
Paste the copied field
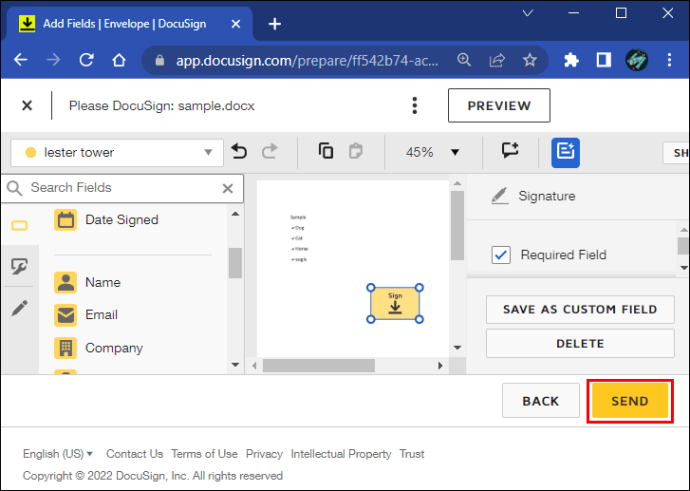click(x=356, y=151)
